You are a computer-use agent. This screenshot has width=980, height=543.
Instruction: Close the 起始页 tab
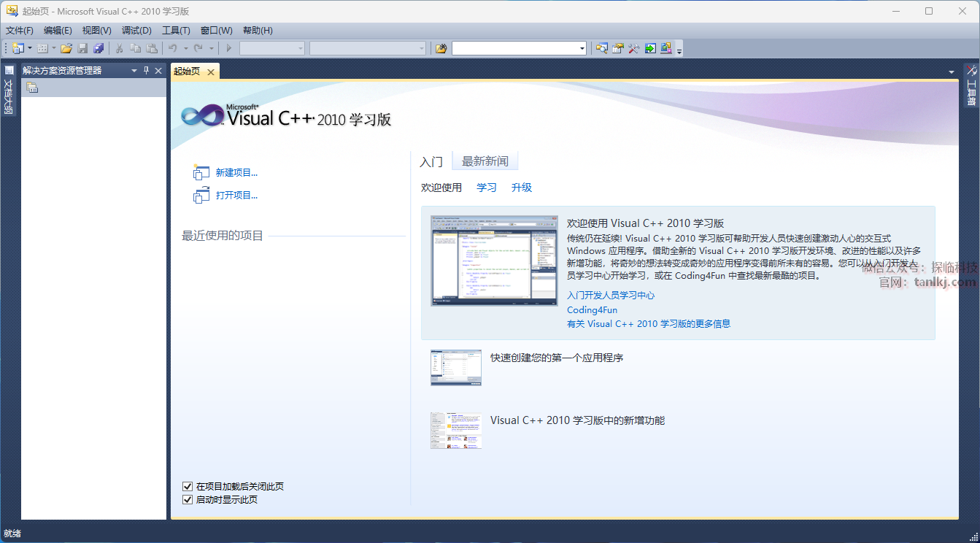[211, 72]
